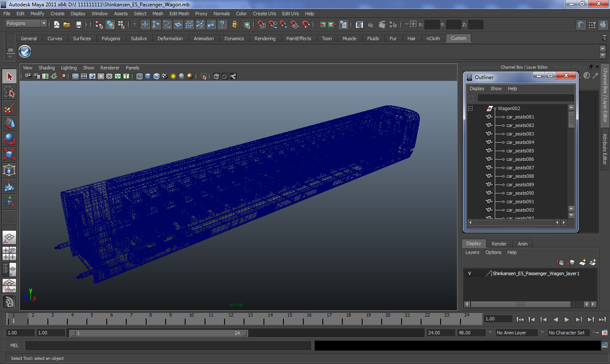Click the Select by component type icon
610x364 pixels.
point(121,25)
